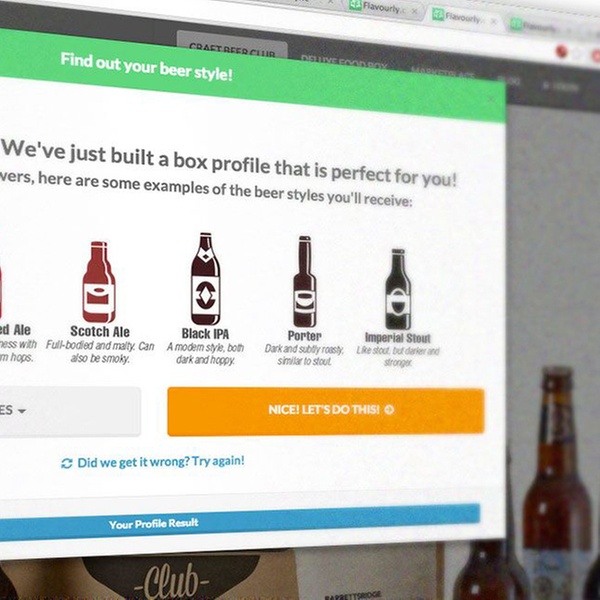This screenshot has width=600, height=600.
Task: Click the green Flavourly favicon on first tab
Action: [x=355, y=5]
